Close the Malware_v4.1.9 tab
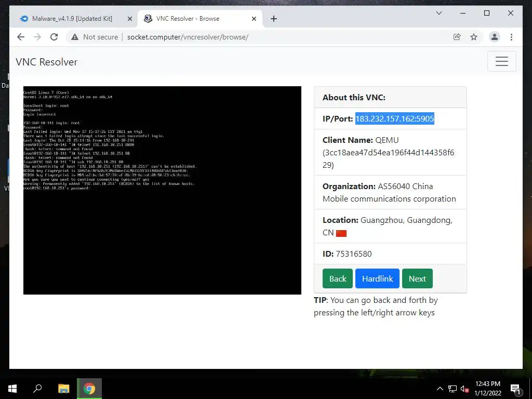 click(x=129, y=19)
